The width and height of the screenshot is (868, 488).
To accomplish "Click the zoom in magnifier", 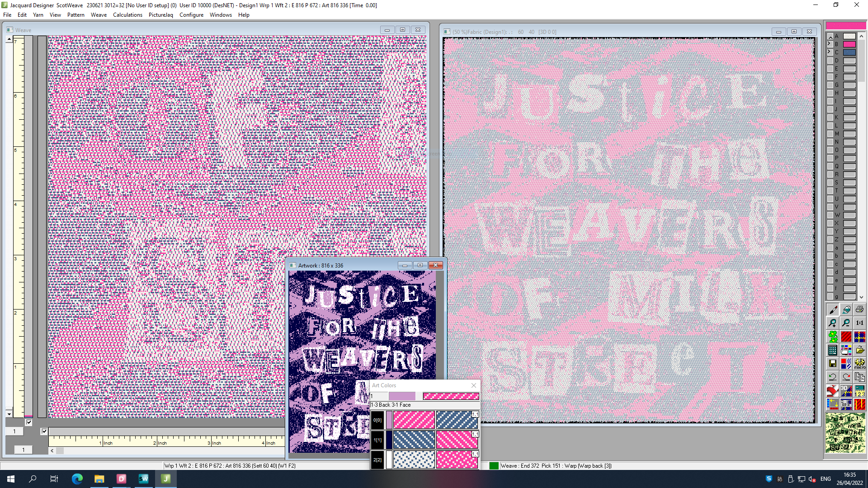I will pos(833,323).
